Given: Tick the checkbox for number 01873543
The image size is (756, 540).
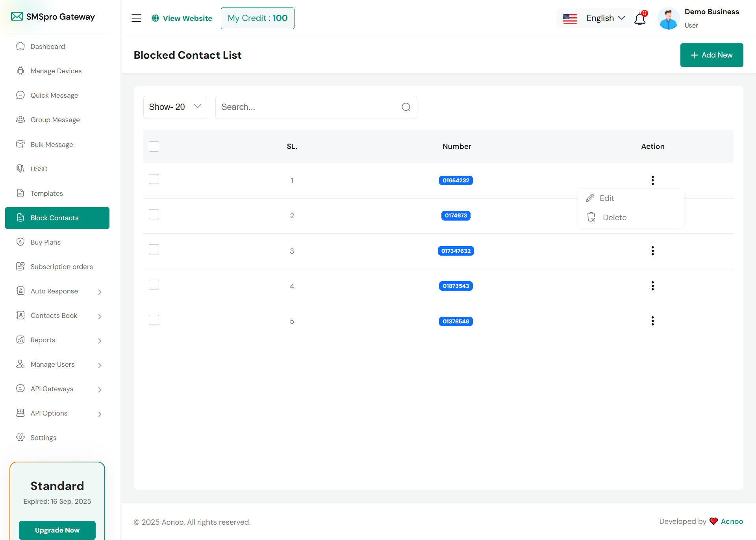Looking at the screenshot, I should [x=154, y=285].
